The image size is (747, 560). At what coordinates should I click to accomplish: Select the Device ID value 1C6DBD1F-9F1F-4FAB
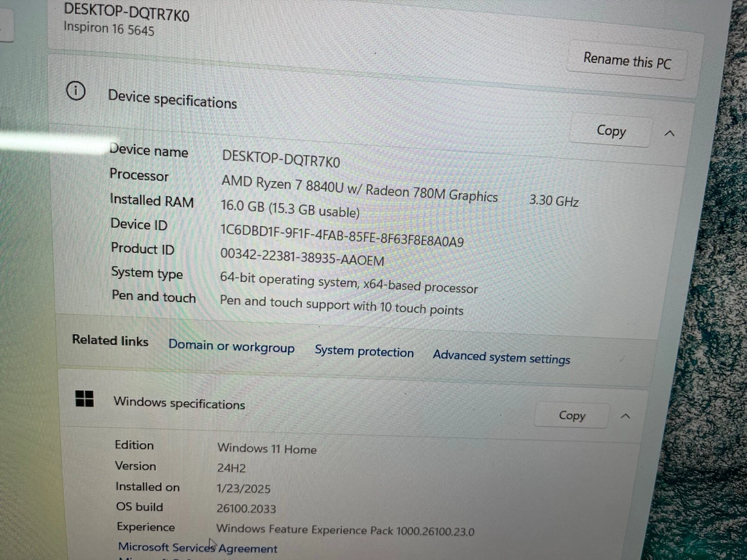pyautogui.click(x=342, y=236)
